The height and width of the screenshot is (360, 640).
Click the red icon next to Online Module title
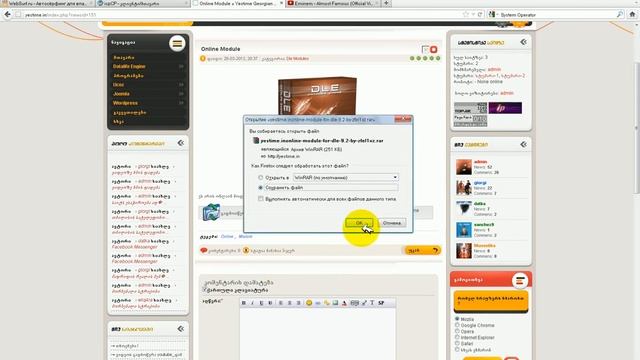click(433, 49)
